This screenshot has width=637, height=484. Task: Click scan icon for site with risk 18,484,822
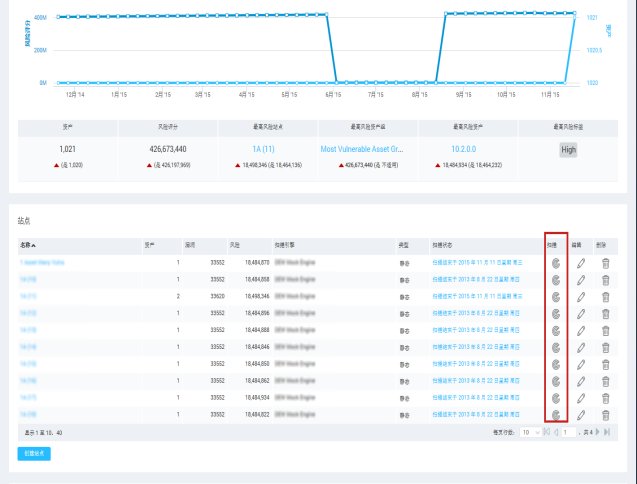[x=555, y=413]
